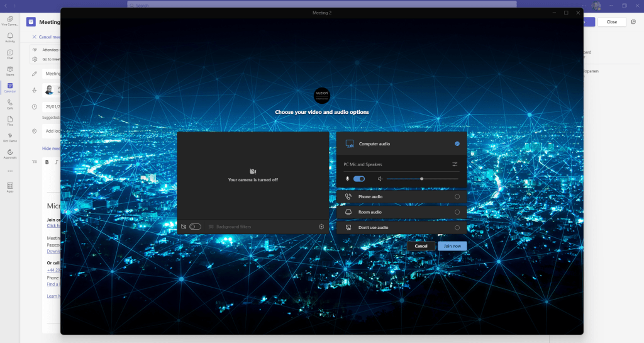Image resolution: width=644 pixels, height=343 pixels.
Task: Go to Teams in the sidebar
Action: coord(10,70)
